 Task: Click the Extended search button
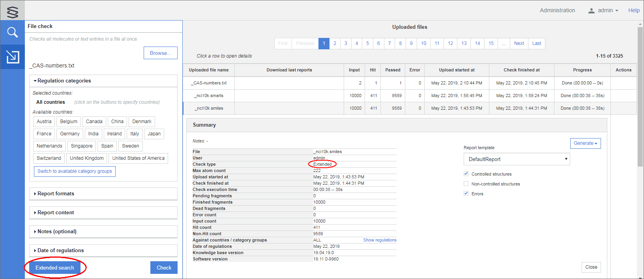point(55,268)
